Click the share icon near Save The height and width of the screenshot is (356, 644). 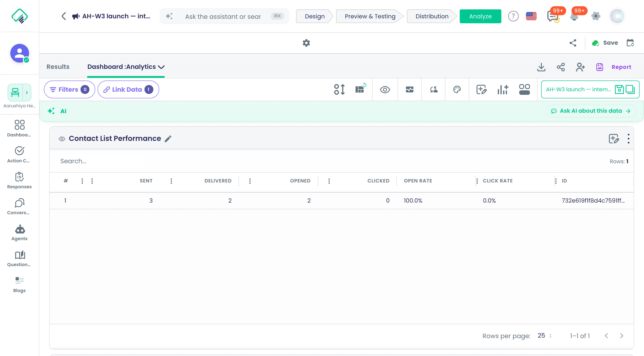pos(573,43)
